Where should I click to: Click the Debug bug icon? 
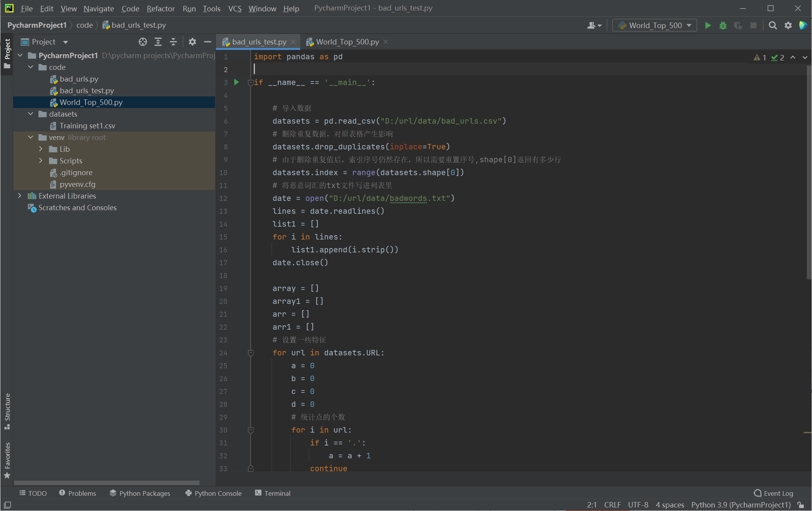click(723, 25)
